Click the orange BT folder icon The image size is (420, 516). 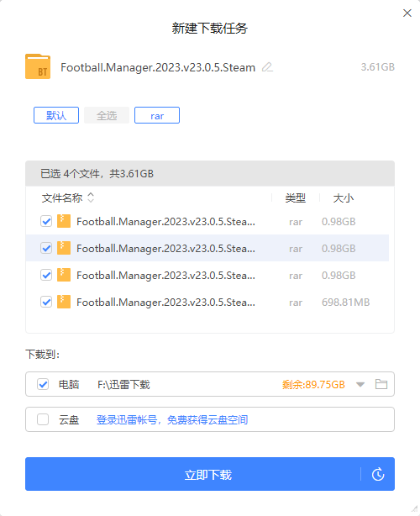38,66
